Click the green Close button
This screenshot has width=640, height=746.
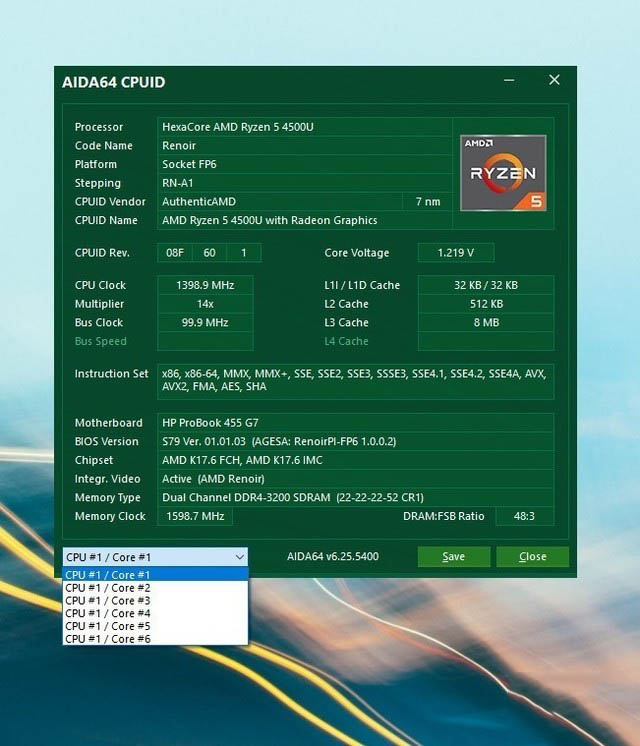[x=532, y=557]
